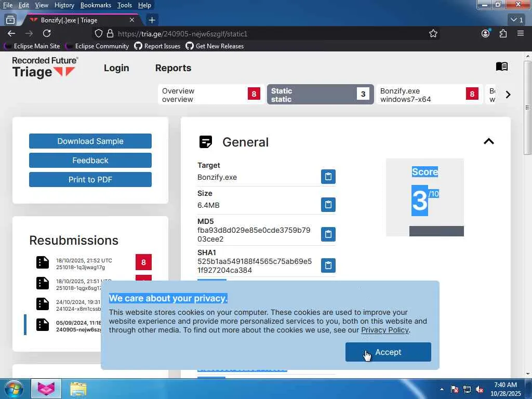Click file icon of resubmission 240905-nejw6sz
This screenshot has width=532, height=399.
(43, 325)
